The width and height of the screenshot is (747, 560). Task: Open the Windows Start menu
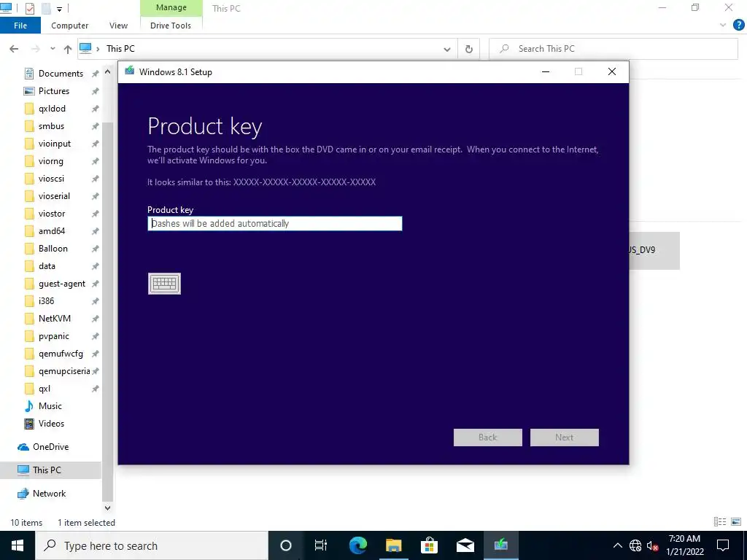click(18, 545)
